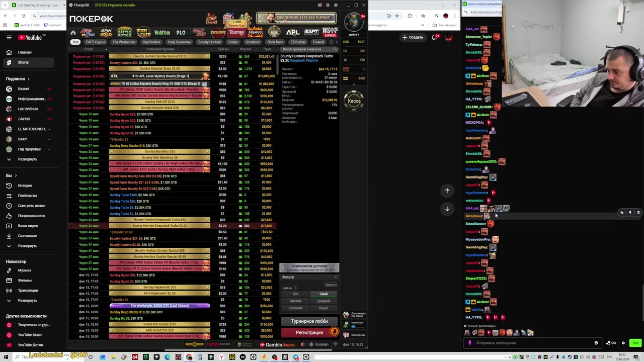Open the Short Deck game icon
The image size is (644, 362).
[x=199, y=33]
